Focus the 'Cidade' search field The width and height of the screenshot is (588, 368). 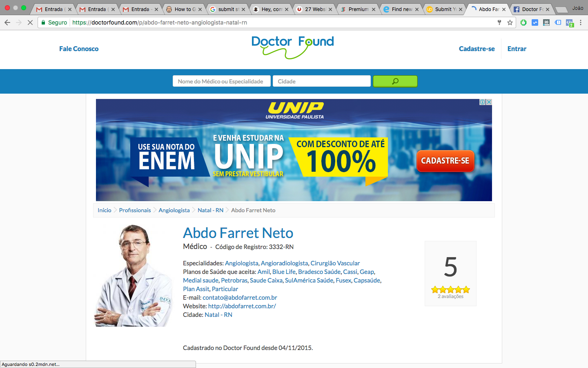click(322, 81)
